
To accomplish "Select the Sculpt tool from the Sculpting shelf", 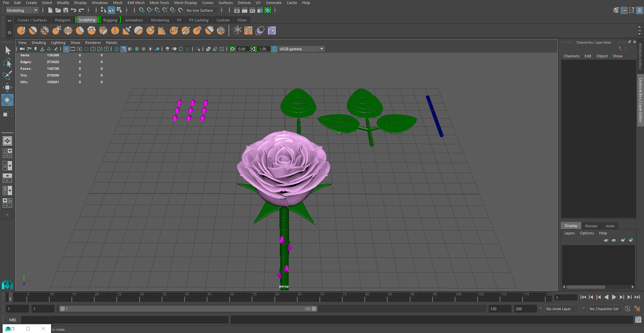I will click(x=21, y=31).
